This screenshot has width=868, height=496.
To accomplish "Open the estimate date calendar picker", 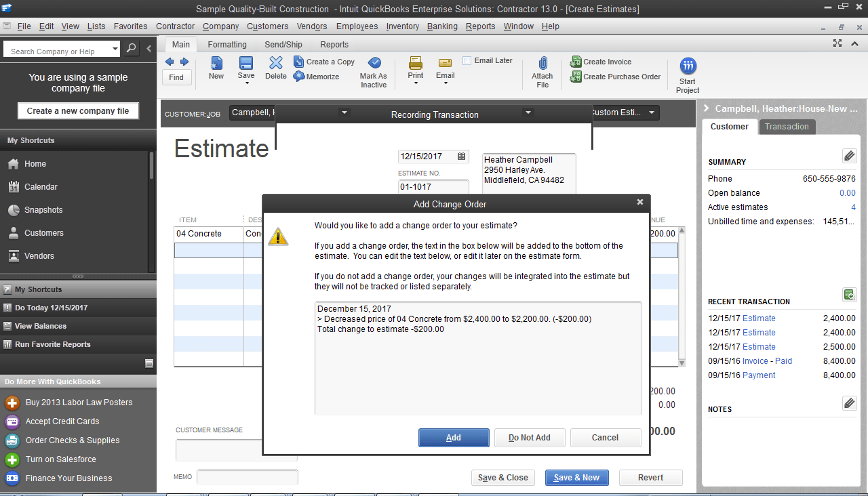I will tap(462, 157).
